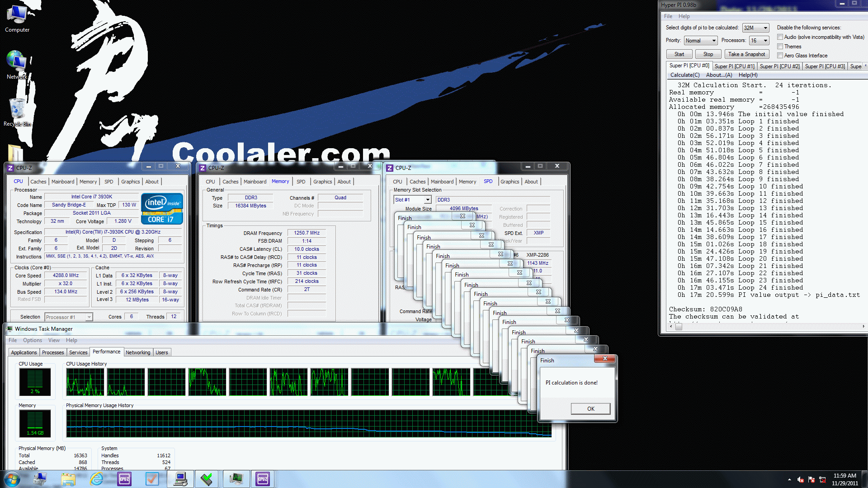Click the Memory 1.54 GB meter

point(35,423)
